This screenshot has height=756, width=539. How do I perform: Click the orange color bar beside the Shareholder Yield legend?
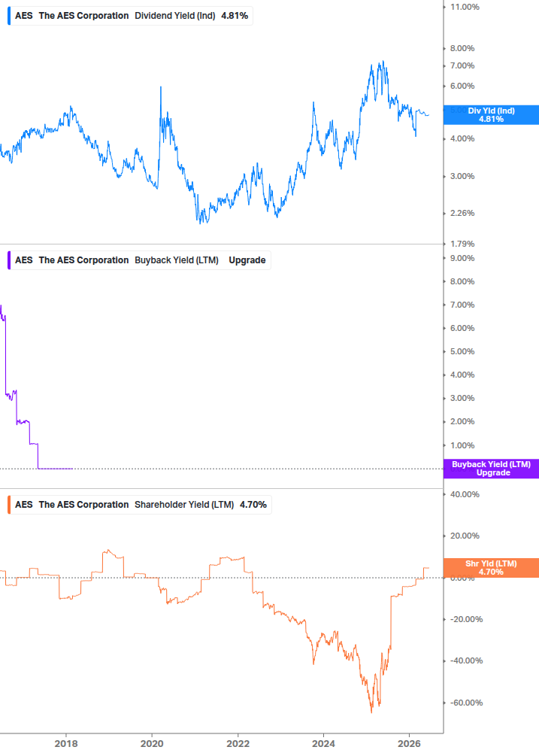(9, 505)
